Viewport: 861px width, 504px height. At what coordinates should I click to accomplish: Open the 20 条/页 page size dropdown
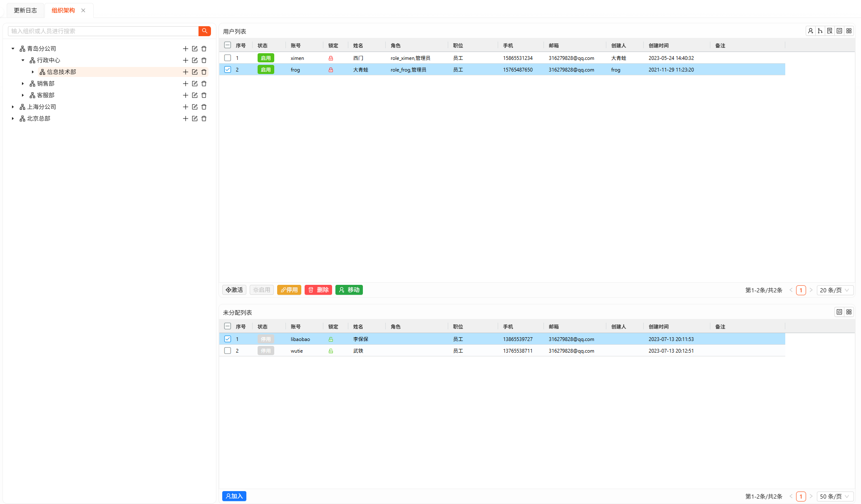pos(834,290)
